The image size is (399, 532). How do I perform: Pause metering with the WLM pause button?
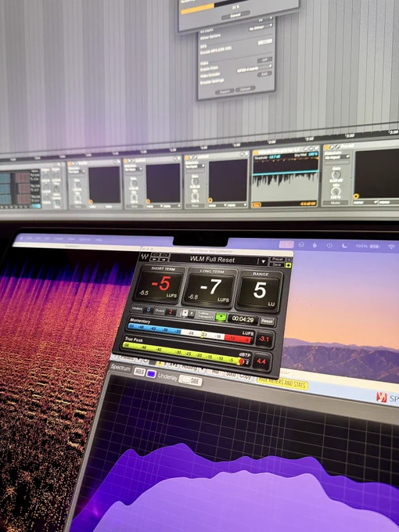[192, 314]
